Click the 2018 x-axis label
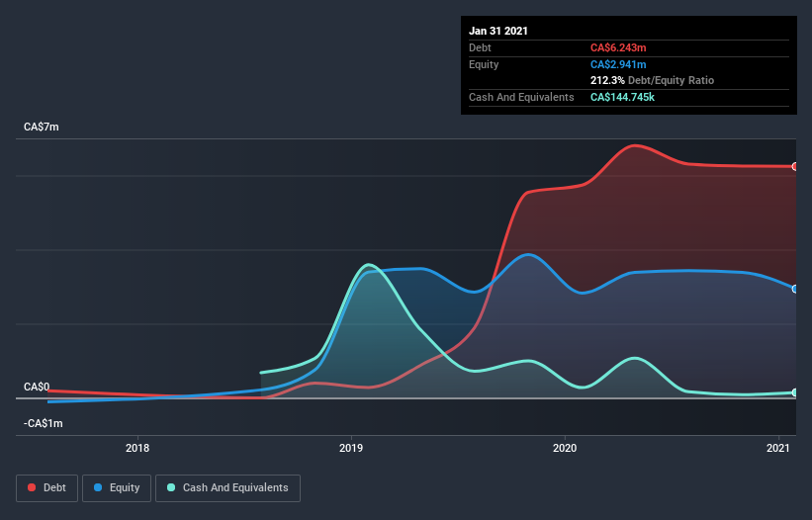 (137, 448)
